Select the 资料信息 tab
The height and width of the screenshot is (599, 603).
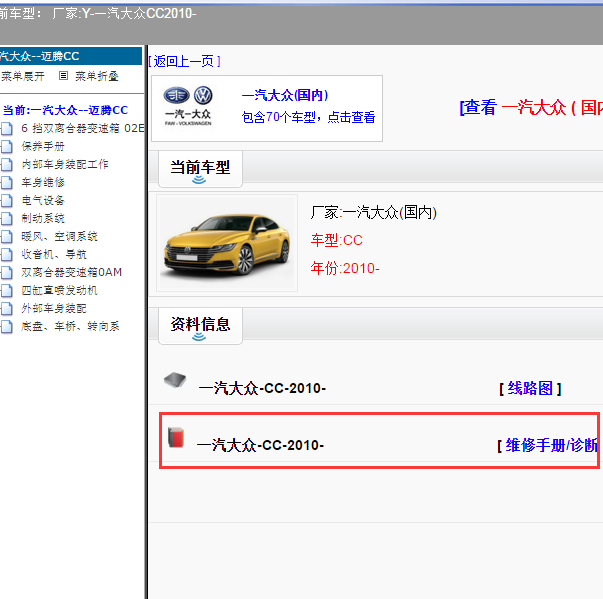point(200,326)
